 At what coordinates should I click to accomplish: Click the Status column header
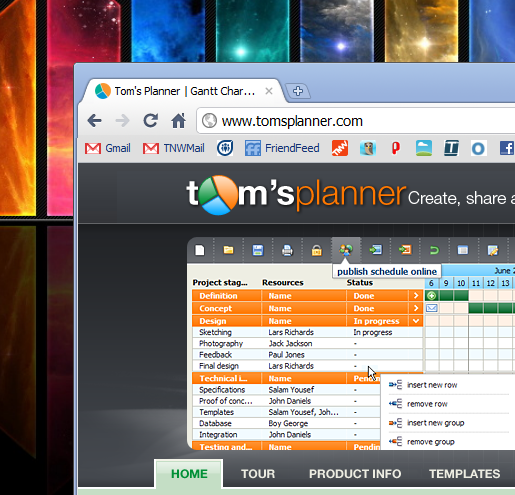[x=360, y=283]
